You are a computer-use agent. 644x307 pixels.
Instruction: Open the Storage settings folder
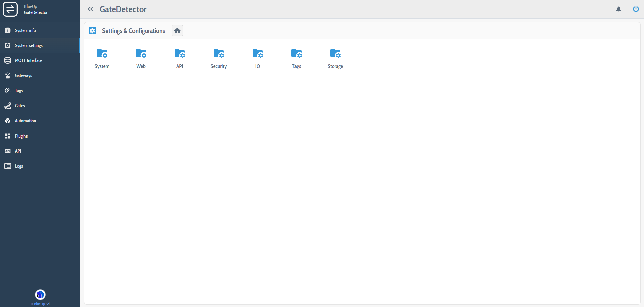coord(335,58)
